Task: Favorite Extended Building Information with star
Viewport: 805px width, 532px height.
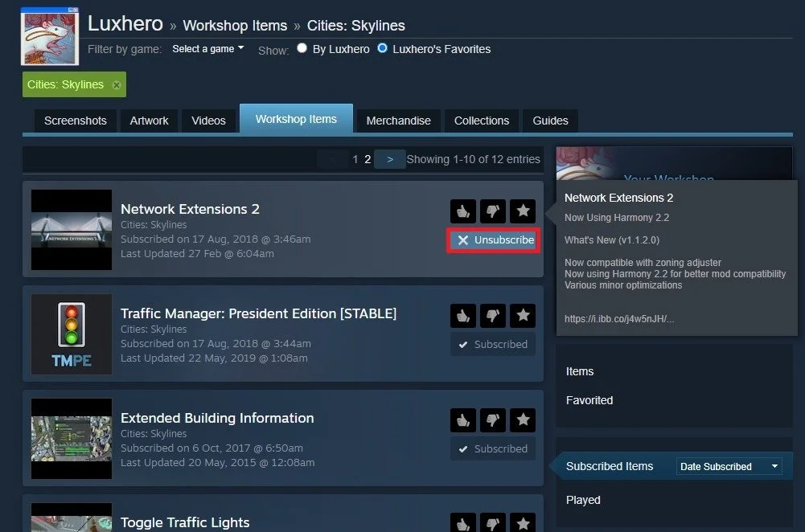Action: [523, 420]
